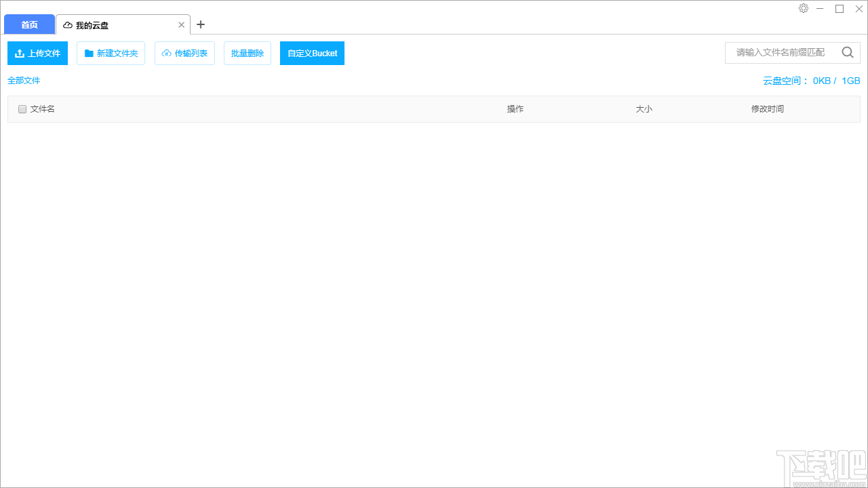The height and width of the screenshot is (488, 868).
Task: Create a folder with 新建文件夹
Action: click(111, 54)
